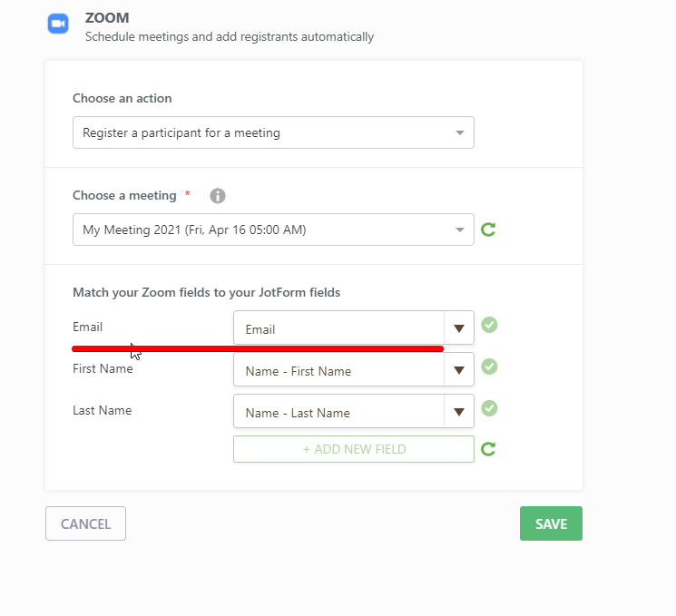Click the + ADD NEW FIELD button
The image size is (676, 616).
pos(354,449)
